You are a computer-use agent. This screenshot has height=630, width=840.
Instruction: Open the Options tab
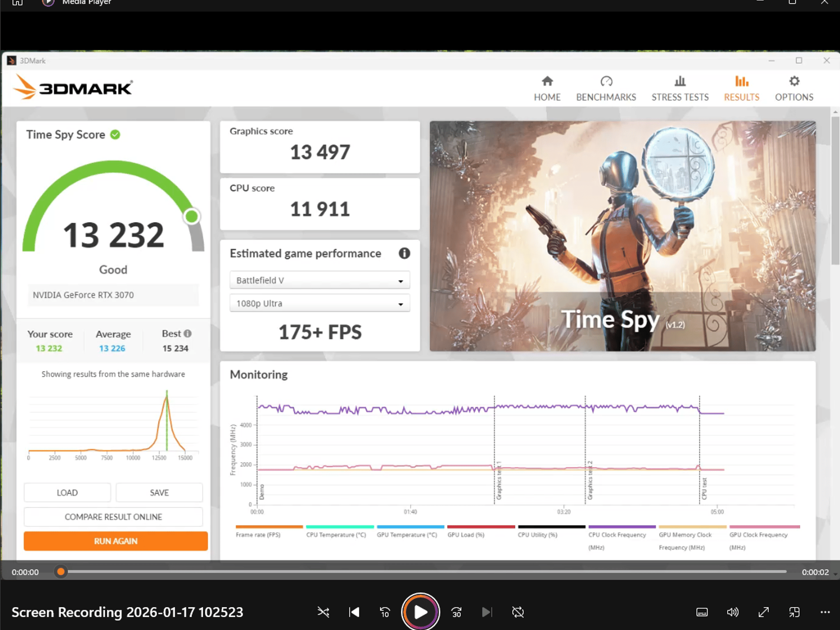coord(794,89)
